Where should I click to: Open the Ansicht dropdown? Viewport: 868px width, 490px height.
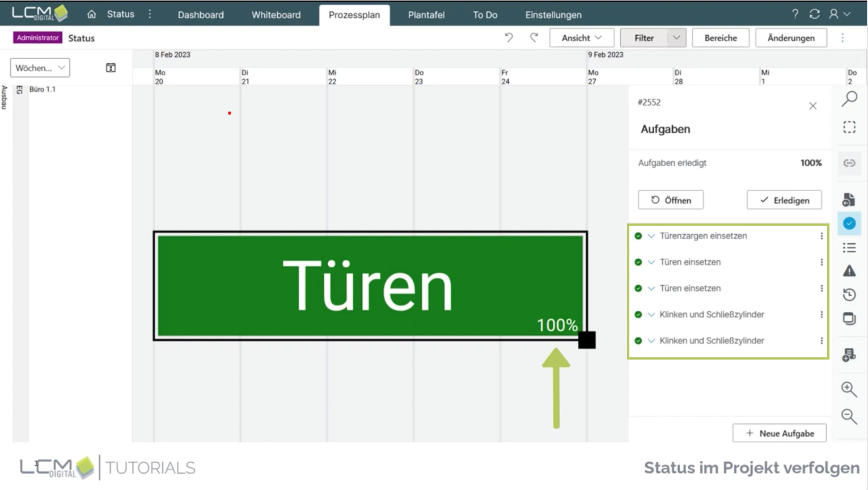point(581,38)
